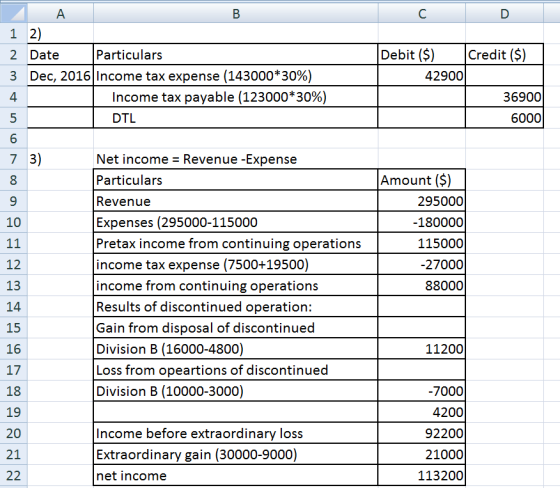Click 'Results of discontinued operation:' cell
The height and width of the screenshot is (488, 560).
point(236,307)
